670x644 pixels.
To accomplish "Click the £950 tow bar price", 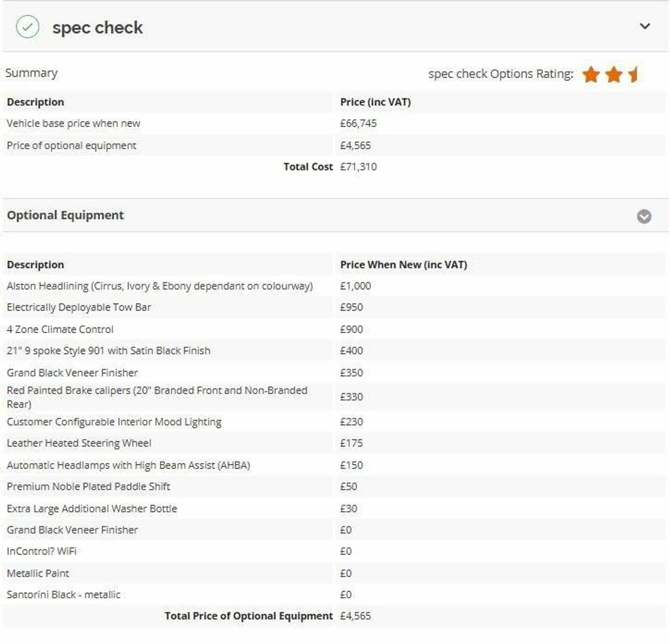I will [x=351, y=307].
